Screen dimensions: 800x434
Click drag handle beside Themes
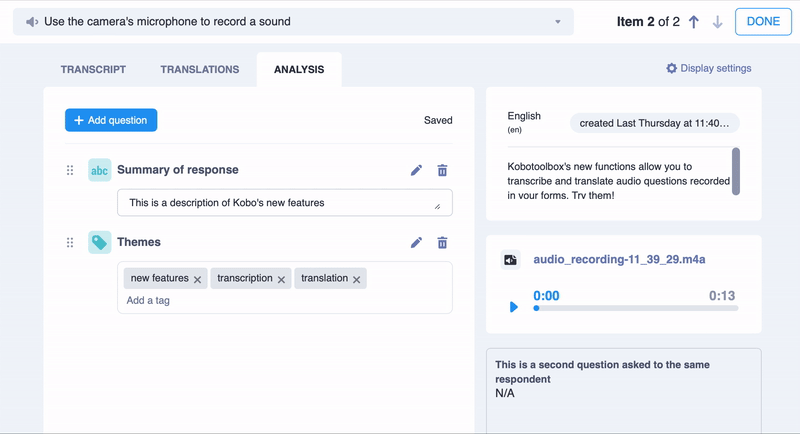pyautogui.click(x=70, y=242)
